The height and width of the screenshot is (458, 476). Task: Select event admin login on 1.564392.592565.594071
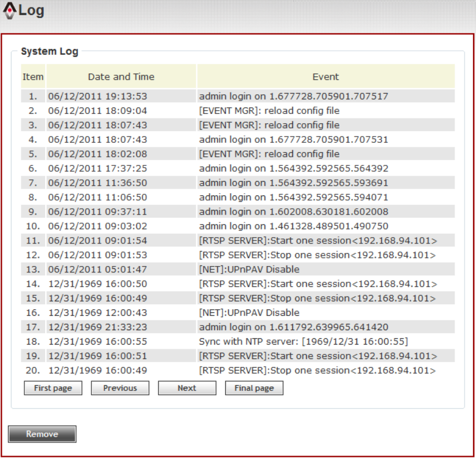pos(293,197)
